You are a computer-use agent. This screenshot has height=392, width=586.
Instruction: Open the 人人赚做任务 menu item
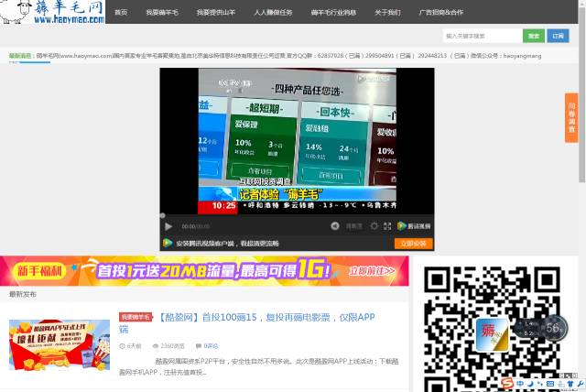tap(273, 12)
